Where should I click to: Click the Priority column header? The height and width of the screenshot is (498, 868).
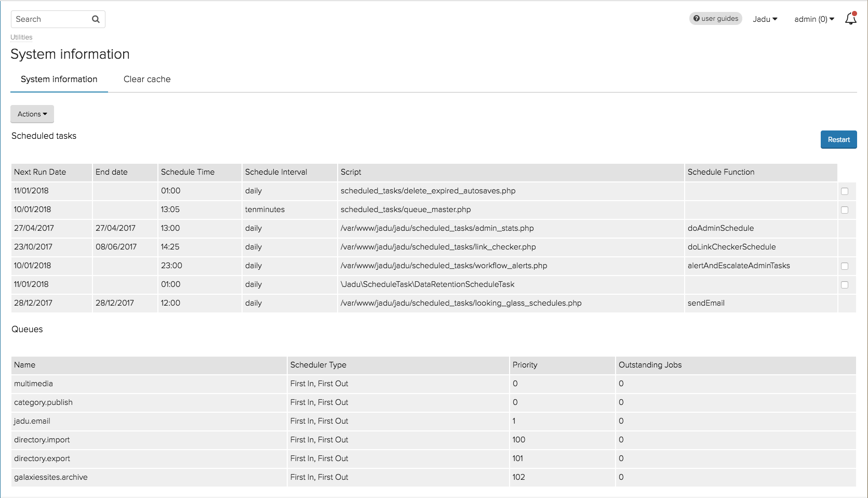click(525, 365)
